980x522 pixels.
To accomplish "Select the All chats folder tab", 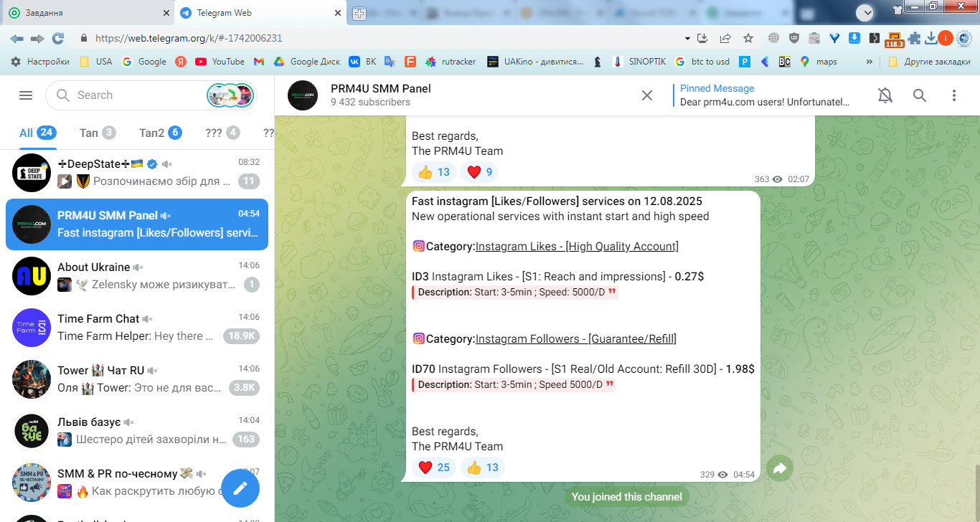I will pyautogui.click(x=38, y=133).
